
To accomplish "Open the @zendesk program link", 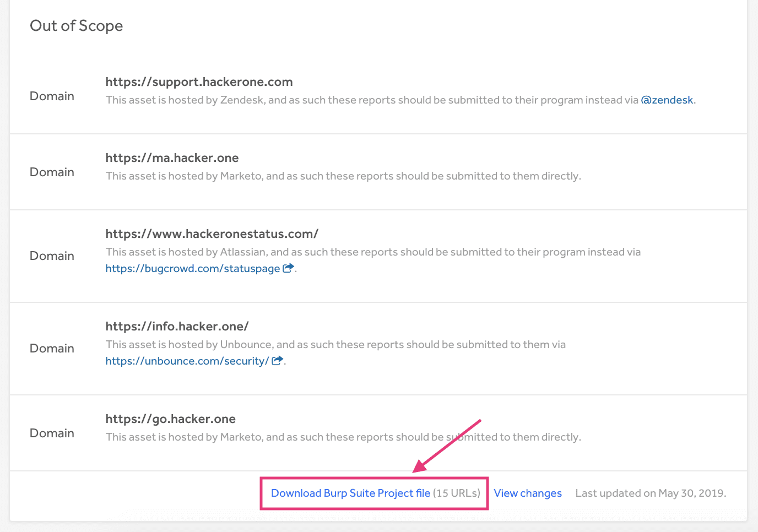I will pyautogui.click(x=667, y=100).
